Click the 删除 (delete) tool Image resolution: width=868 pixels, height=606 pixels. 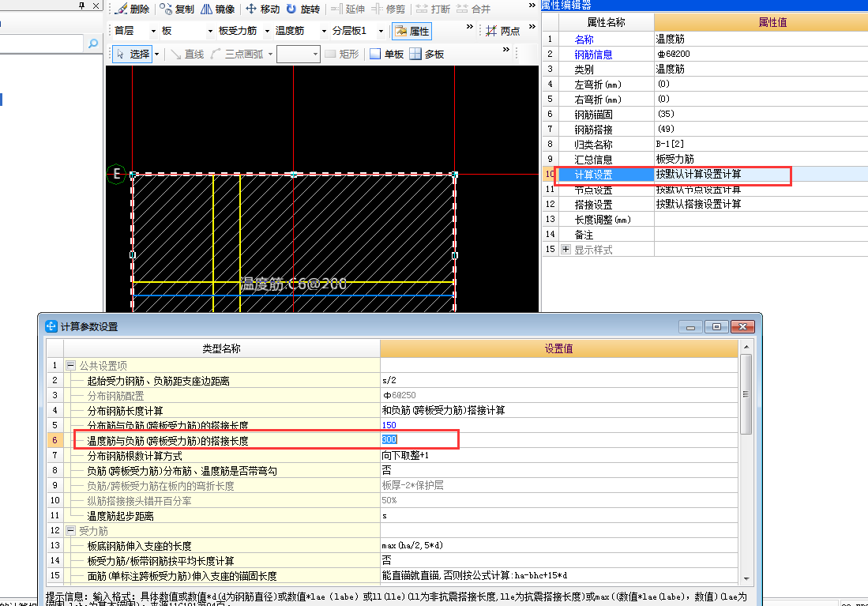coord(133,9)
